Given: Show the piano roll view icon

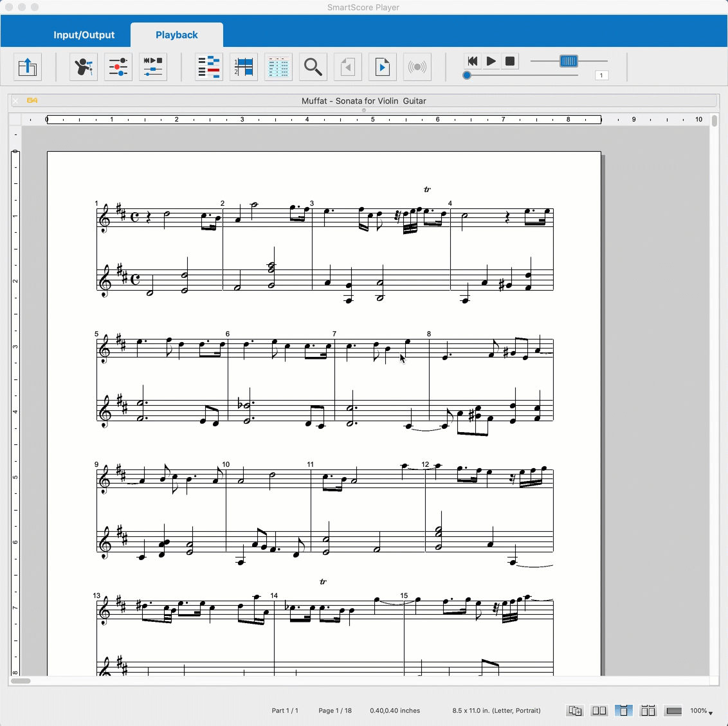Looking at the screenshot, I should 209,67.
